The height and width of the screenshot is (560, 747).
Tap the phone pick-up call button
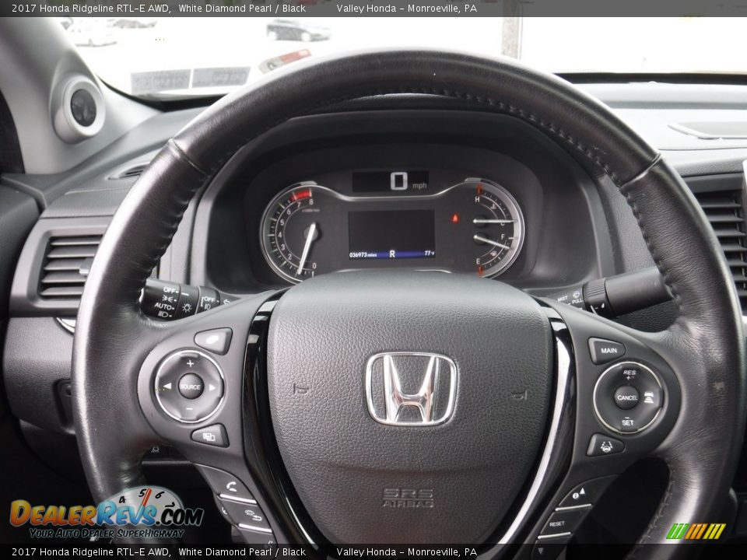233,487
